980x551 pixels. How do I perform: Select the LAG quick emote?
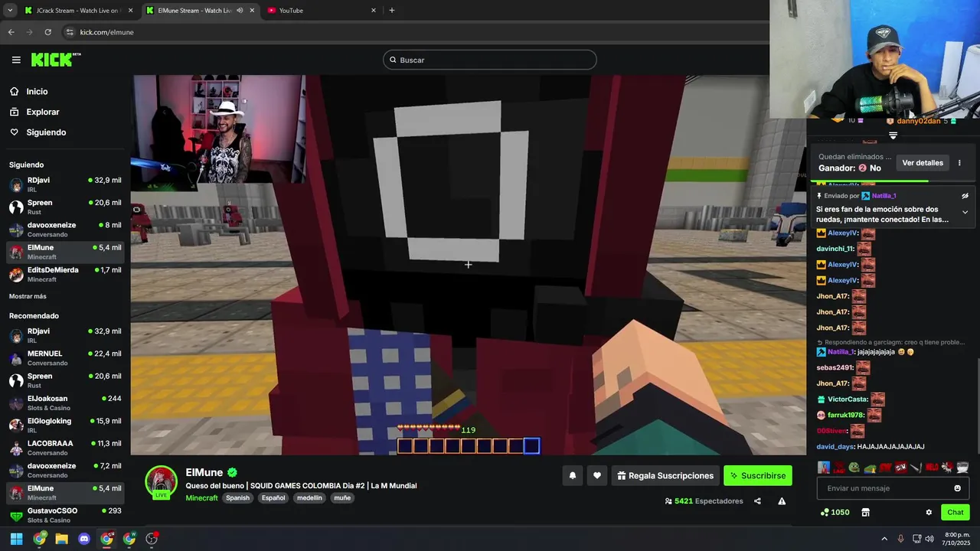click(x=838, y=467)
